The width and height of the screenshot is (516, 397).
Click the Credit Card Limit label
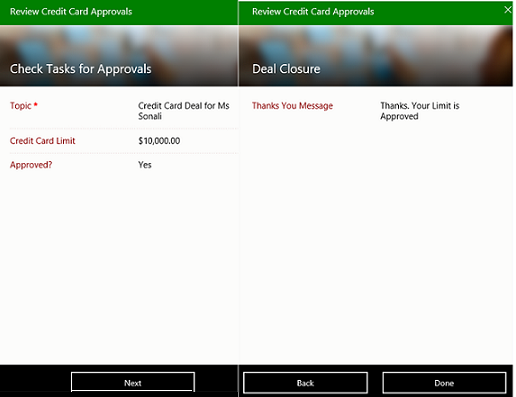(x=42, y=141)
